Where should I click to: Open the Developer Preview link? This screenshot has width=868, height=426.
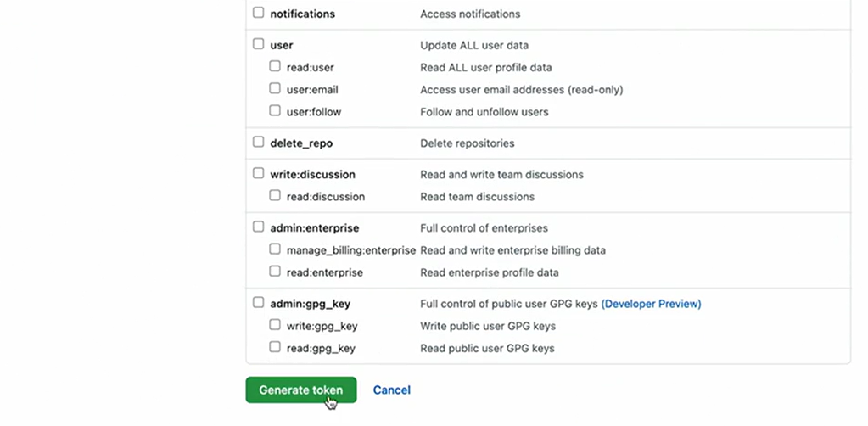pyautogui.click(x=652, y=304)
